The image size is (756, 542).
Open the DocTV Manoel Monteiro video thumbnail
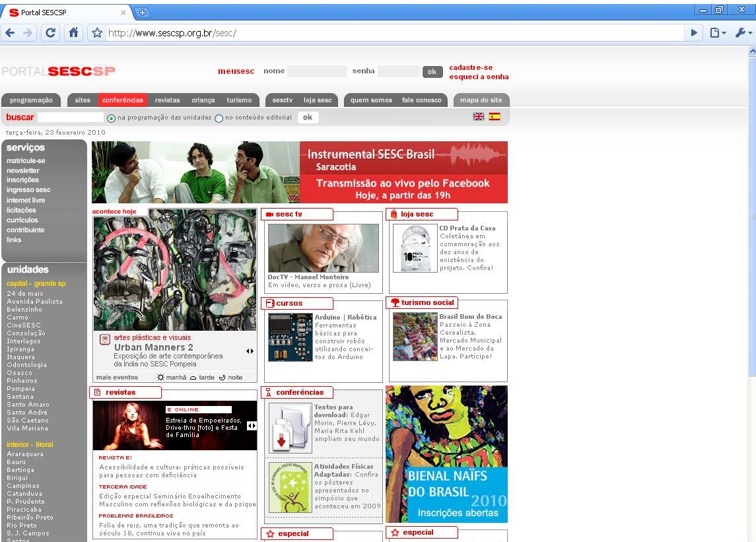323,248
